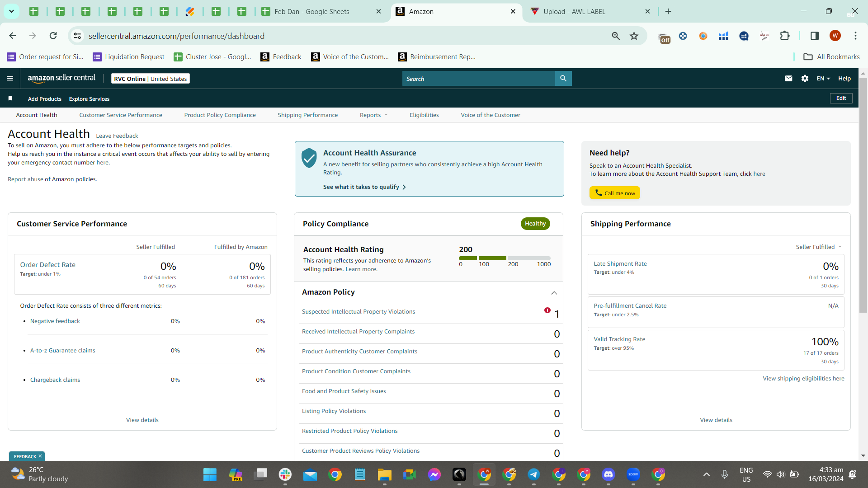This screenshot has height=488, width=868.
Task: Click the Edit button
Action: tap(841, 99)
